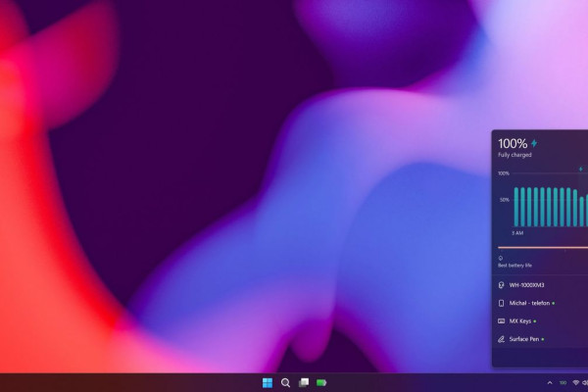The height and width of the screenshot is (392, 588).
Task: Show hidden tray icons chevron
Action: pyautogui.click(x=550, y=383)
